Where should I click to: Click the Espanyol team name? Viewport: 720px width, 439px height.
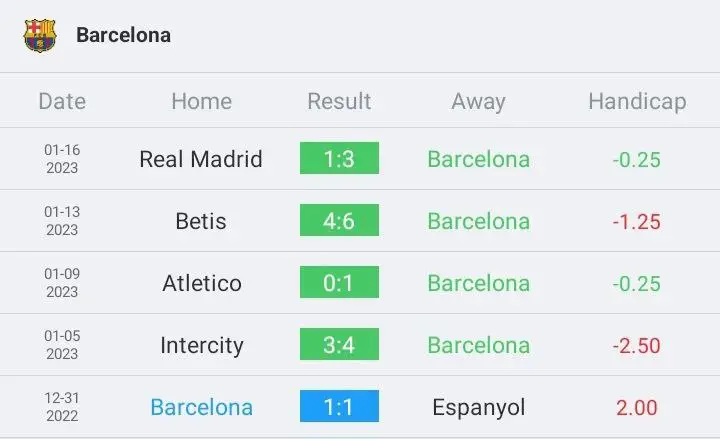pos(478,408)
